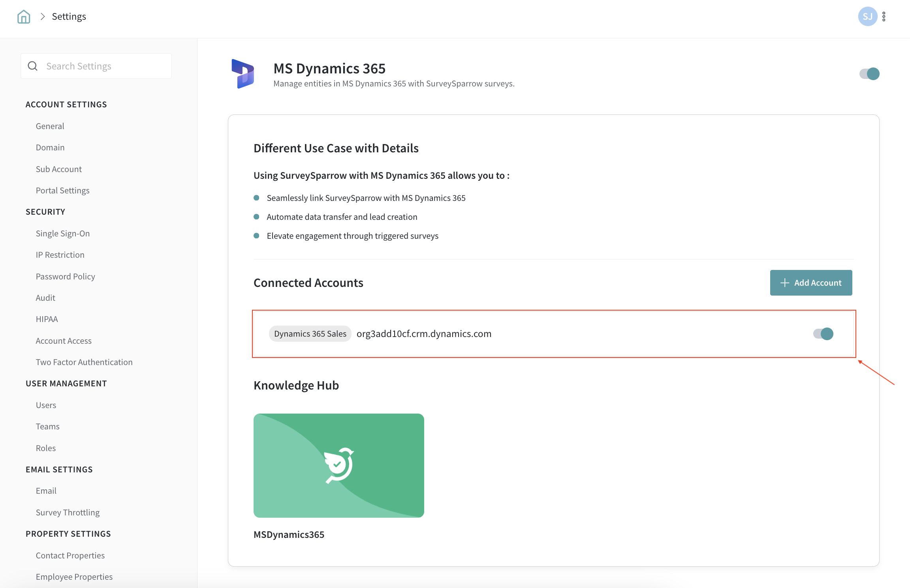Viewport: 910px width, 588px height.
Task: Go to Single Sign-On settings
Action: (x=63, y=233)
